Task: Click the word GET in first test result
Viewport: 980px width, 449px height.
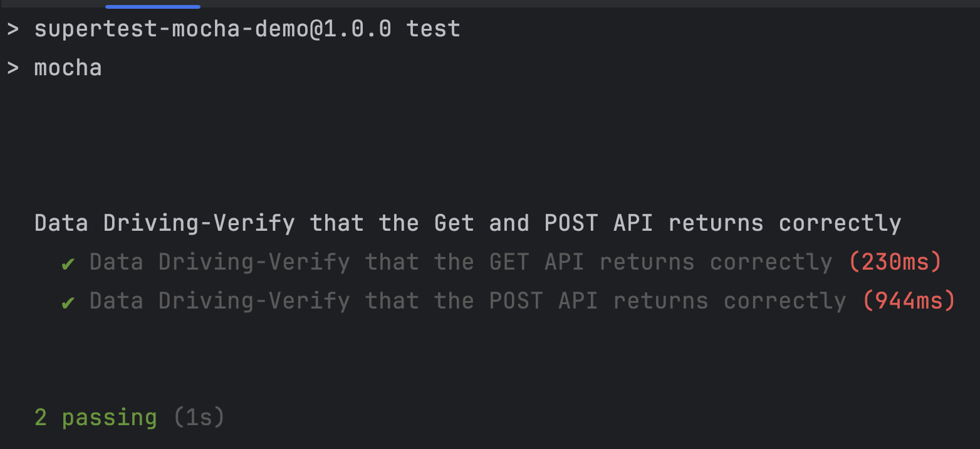Action: (x=509, y=263)
